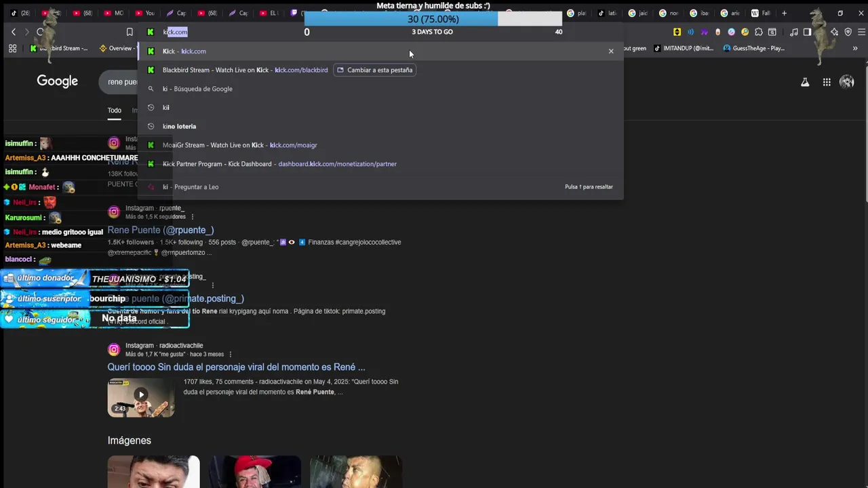
Task: Click 'Cambiar a esta pestaña' button
Action: pyautogui.click(x=374, y=70)
